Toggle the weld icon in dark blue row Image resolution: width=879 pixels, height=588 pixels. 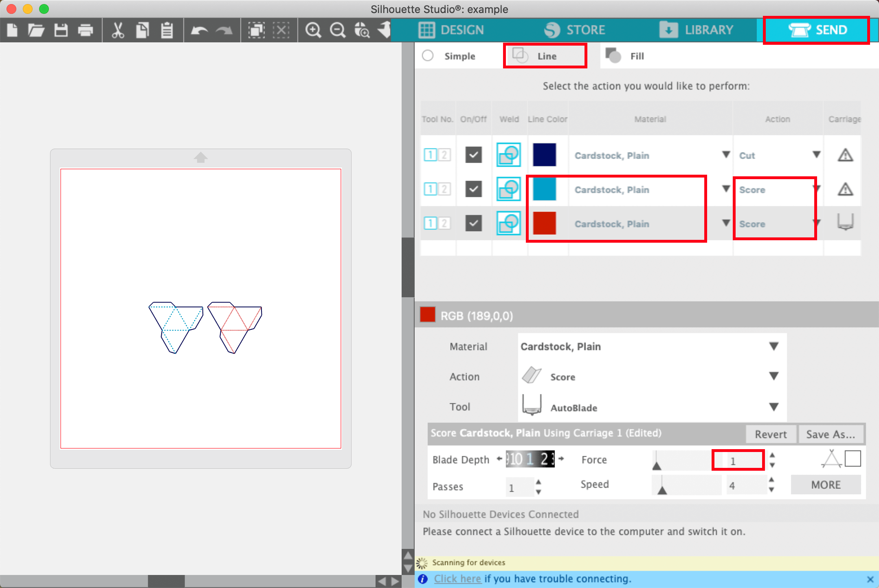pos(508,155)
